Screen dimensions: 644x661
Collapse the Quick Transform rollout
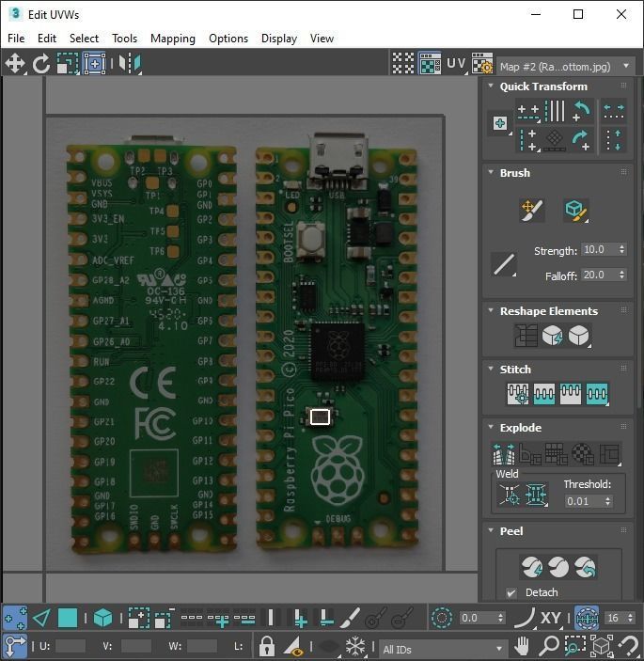491,86
